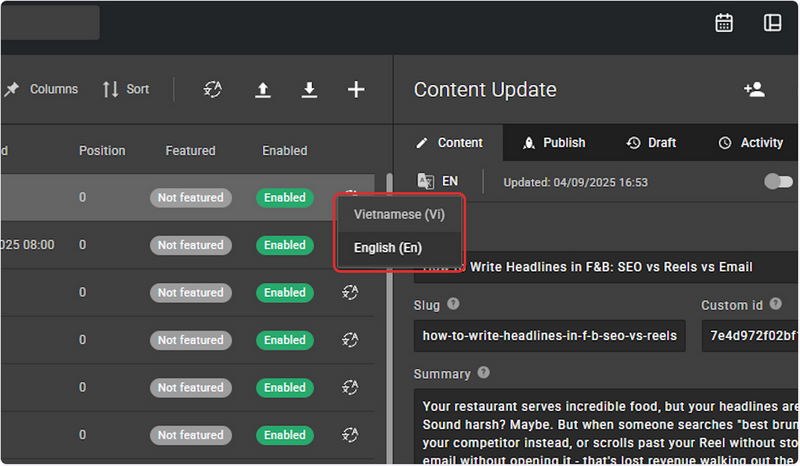
Task: Open the calendar icon in top bar
Action: tap(723, 23)
